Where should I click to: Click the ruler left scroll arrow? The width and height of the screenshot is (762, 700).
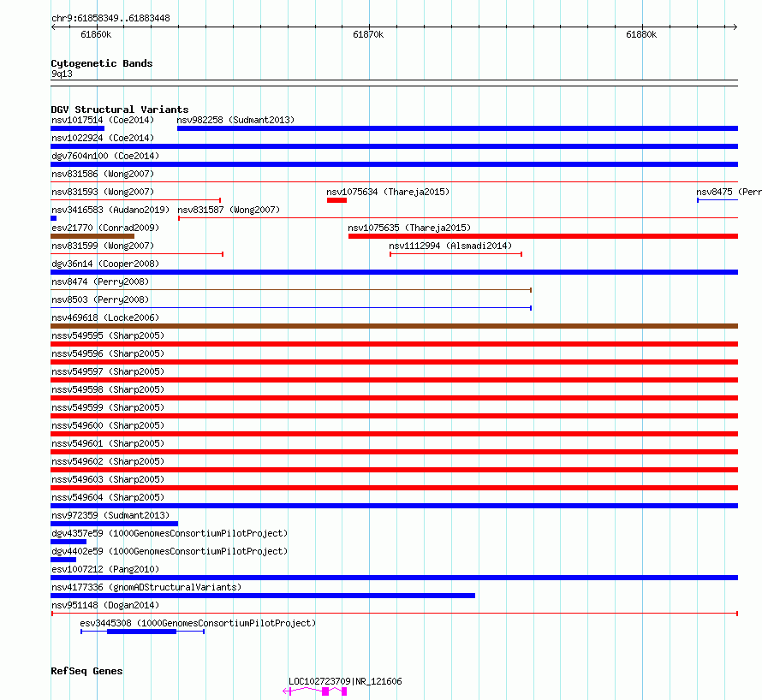point(53,27)
